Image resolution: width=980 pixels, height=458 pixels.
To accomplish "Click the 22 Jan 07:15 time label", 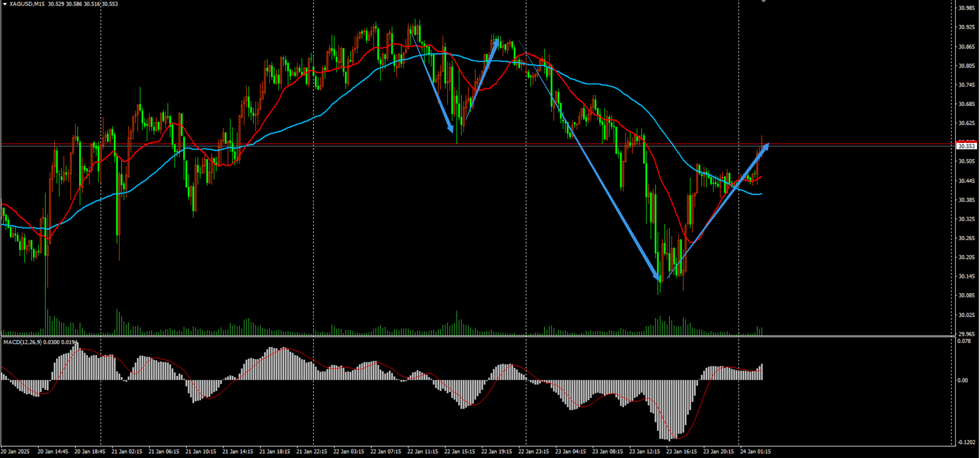I will tap(386, 451).
